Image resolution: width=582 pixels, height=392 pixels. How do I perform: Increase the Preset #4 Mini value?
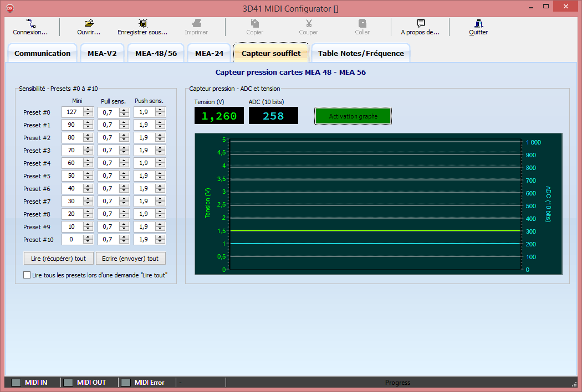pos(88,161)
